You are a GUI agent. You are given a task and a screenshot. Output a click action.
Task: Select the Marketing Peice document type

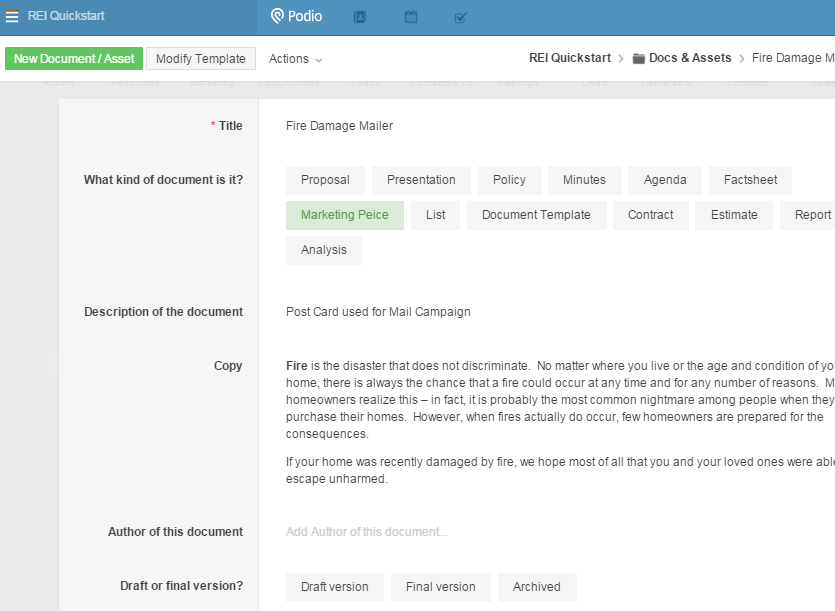point(344,215)
